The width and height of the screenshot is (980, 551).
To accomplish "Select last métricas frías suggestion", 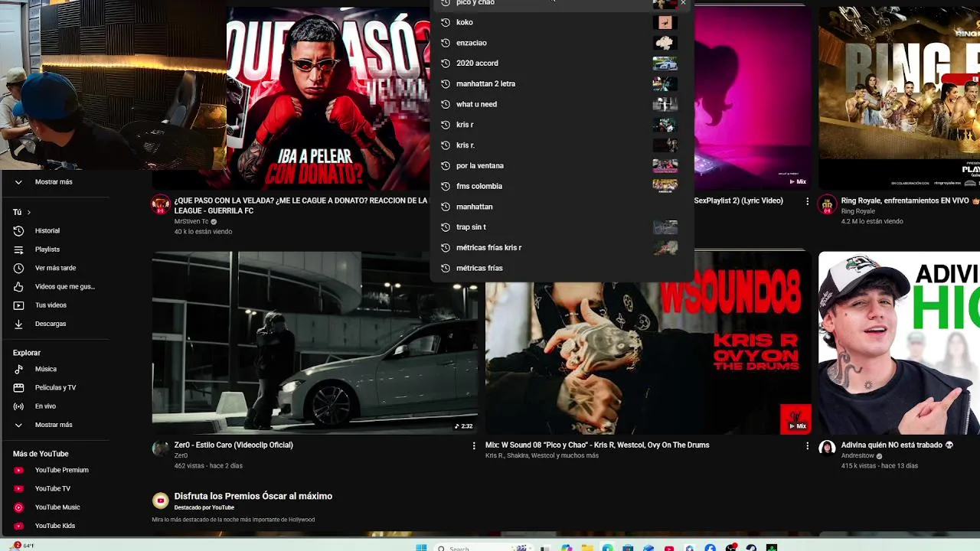I will [560, 268].
